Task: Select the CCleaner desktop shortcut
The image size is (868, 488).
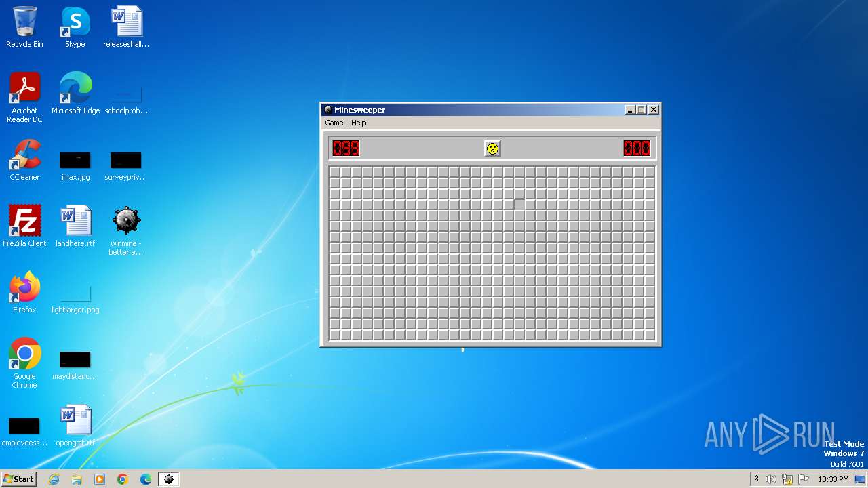Action: [24, 161]
